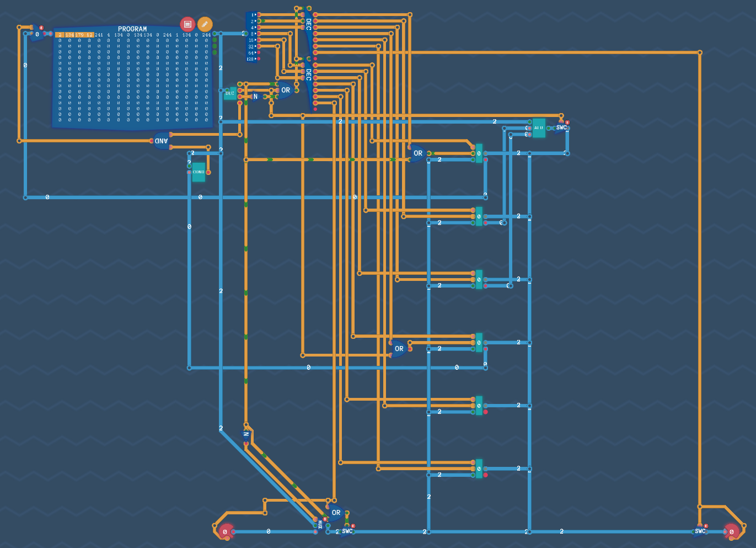Image resolution: width=756 pixels, height=548 pixels.
Task: Click the highlighted program cell 12
Action: (89, 35)
